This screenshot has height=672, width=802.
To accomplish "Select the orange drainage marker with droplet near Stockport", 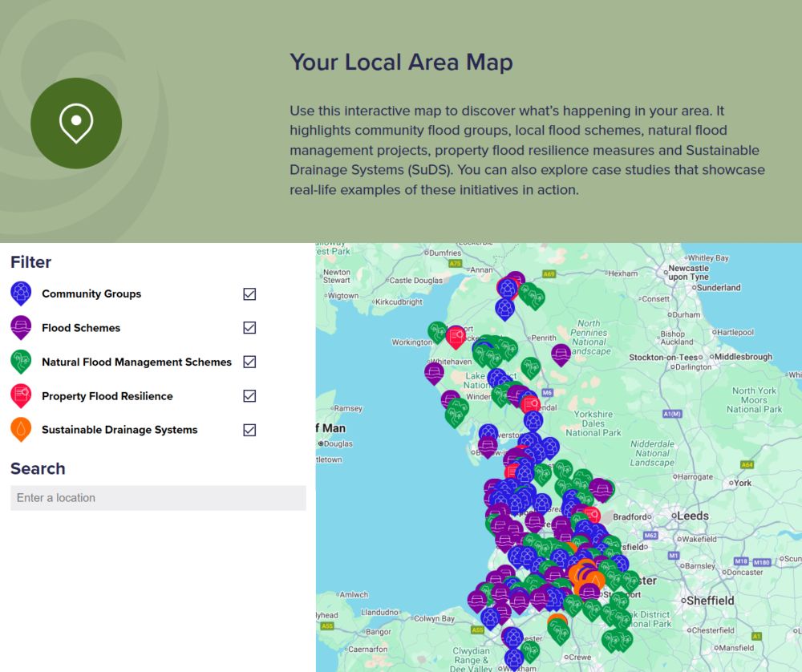I will [x=595, y=580].
